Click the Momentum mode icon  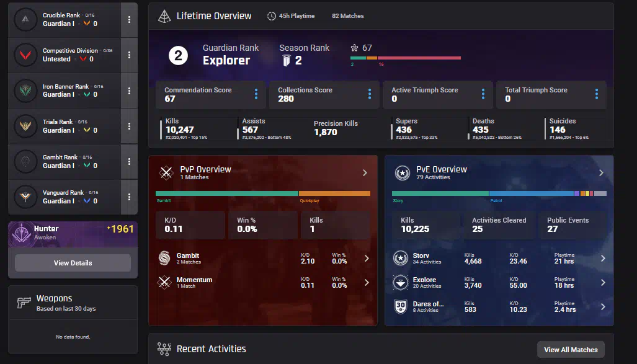pos(164,282)
